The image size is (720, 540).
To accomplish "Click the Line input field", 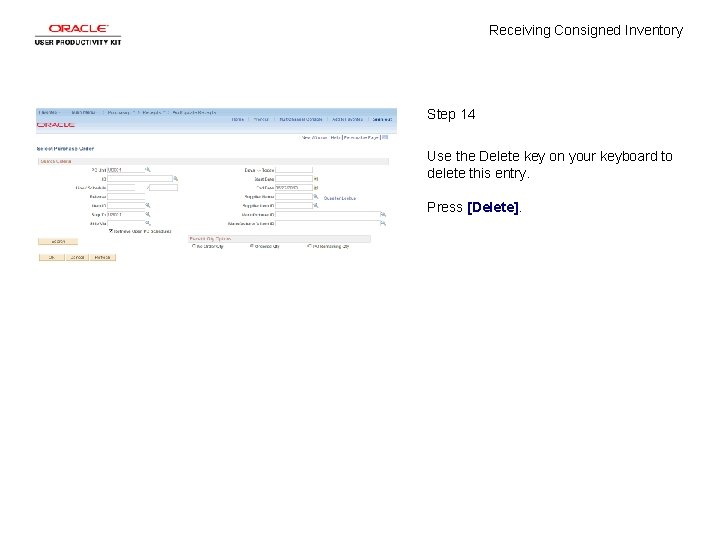I will pyautogui.click(x=121, y=188).
